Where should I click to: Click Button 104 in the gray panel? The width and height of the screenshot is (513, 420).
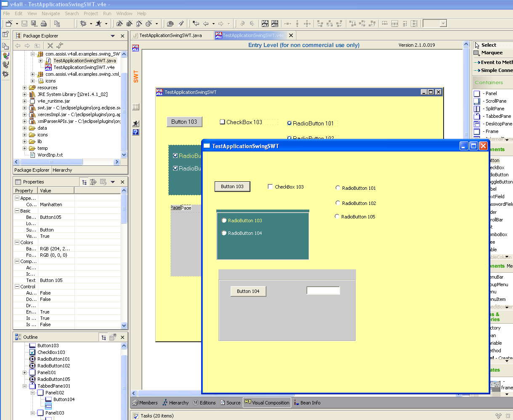pos(248,291)
